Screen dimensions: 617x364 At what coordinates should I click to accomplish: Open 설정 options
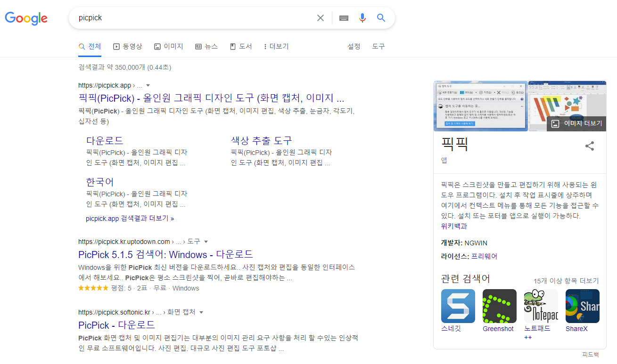click(354, 47)
